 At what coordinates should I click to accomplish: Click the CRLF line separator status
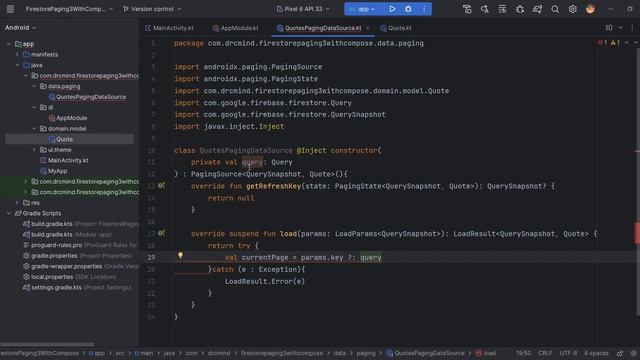[x=545, y=353]
